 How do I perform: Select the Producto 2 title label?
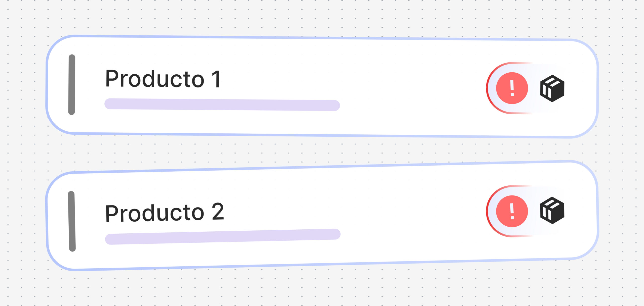pos(165,213)
